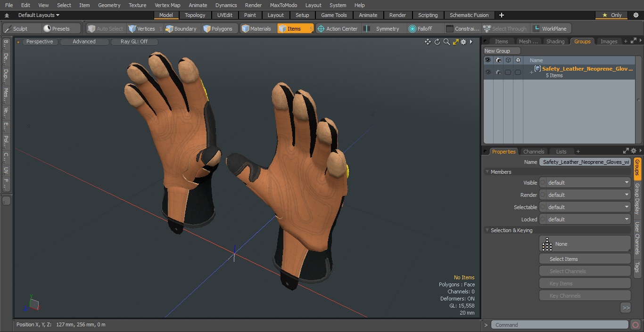This screenshot has height=332, width=644.
Task: Open the Geometry menu
Action: [x=109, y=5]
